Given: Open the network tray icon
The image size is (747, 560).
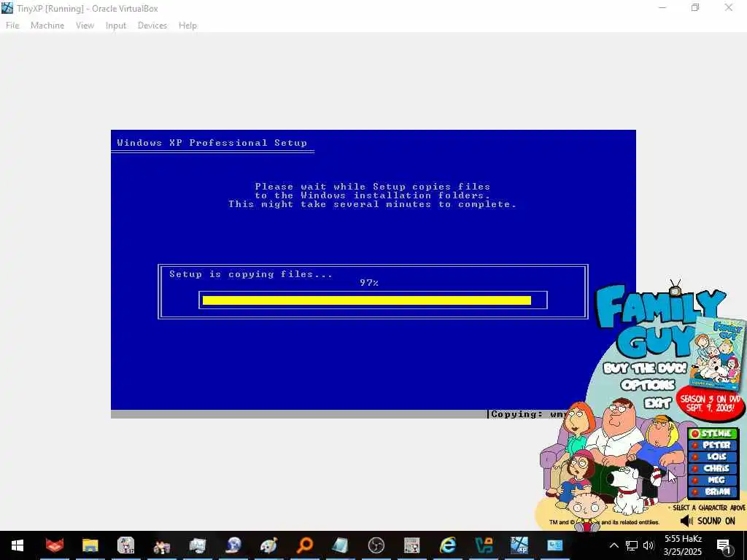Looking at the screenshot, I should coord(632,545).
